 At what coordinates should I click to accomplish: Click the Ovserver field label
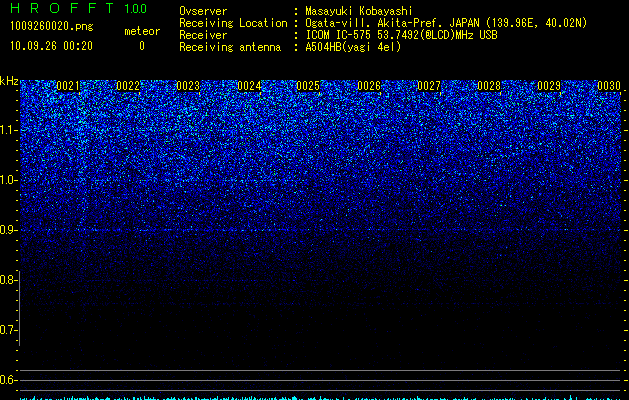[x=203, y=11]
